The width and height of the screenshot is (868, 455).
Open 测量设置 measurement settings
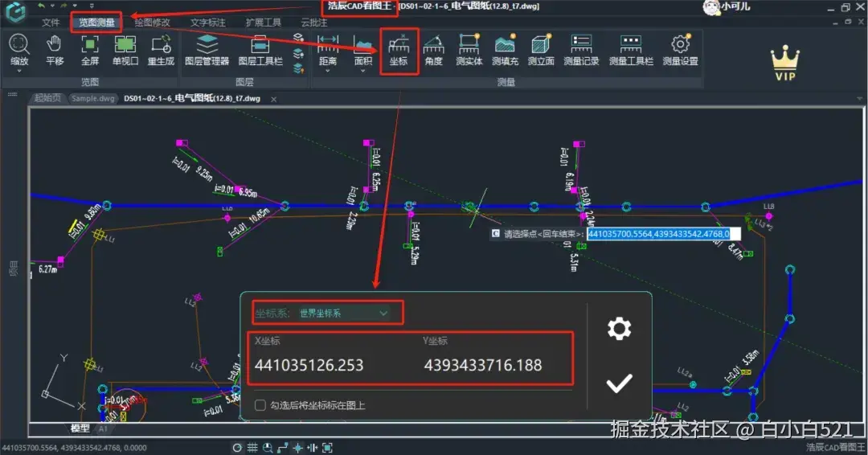[x=681, y=50]
